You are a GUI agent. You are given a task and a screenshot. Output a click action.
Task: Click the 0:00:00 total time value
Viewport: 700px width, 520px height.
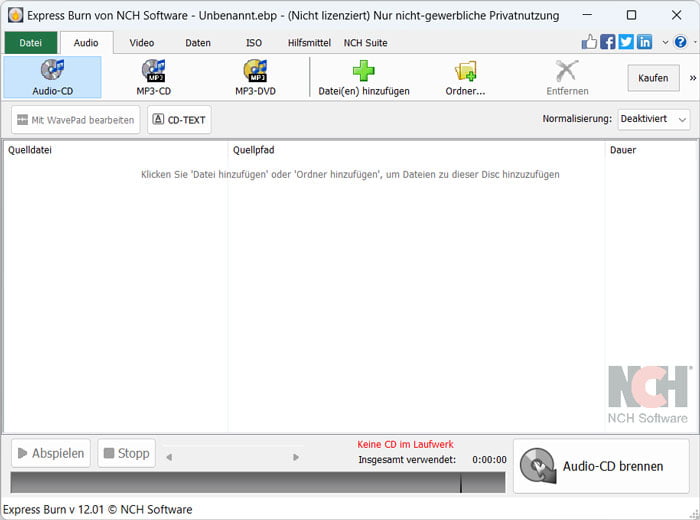(489, 460)
